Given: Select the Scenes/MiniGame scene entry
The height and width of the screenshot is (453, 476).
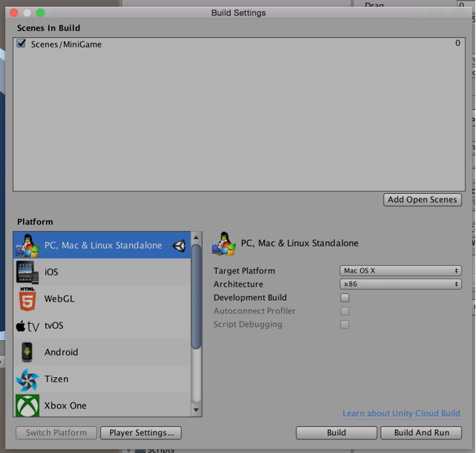Looking at the screenshot, I should pos(239,44).
